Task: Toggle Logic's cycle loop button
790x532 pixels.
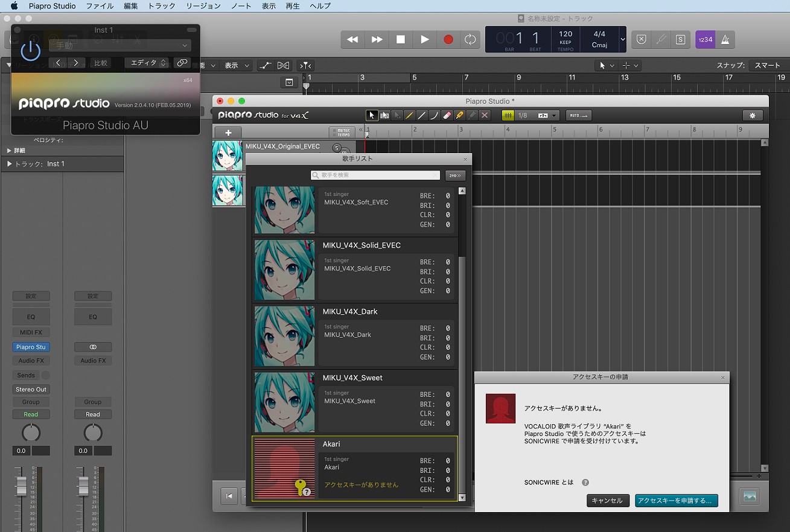Action: (x=470, y=39)
